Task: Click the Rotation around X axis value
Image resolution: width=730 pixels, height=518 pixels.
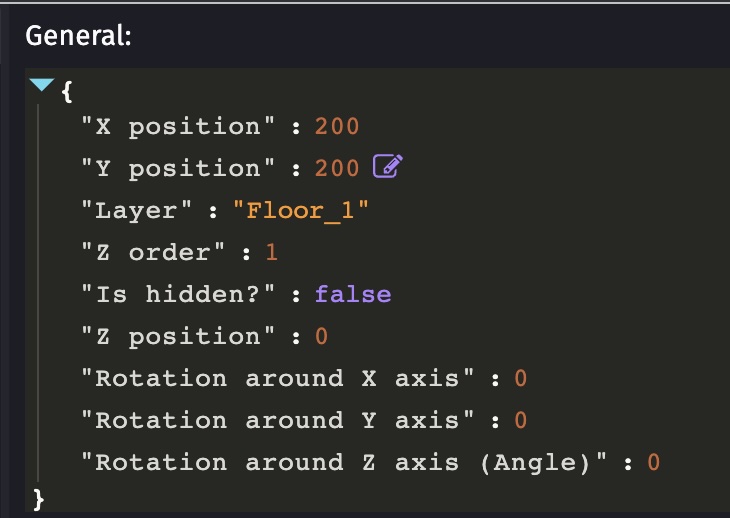Action: click(x=521, y=378)
